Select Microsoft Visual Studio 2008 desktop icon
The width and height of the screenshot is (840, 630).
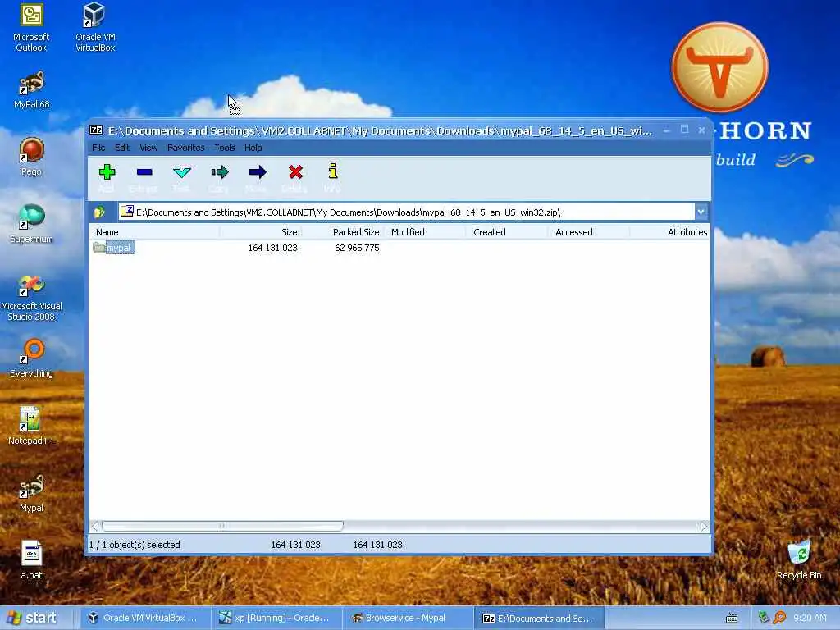[x=32, y=298]
